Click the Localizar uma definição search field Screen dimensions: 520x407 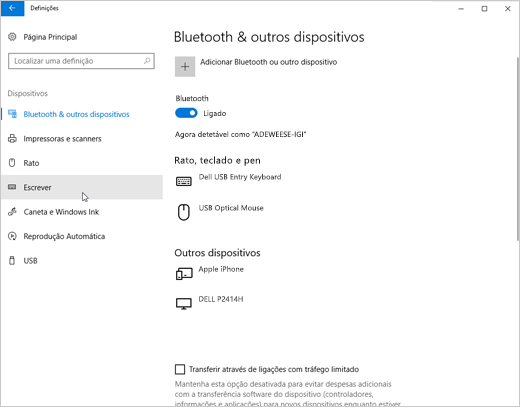tap(81, 61)
